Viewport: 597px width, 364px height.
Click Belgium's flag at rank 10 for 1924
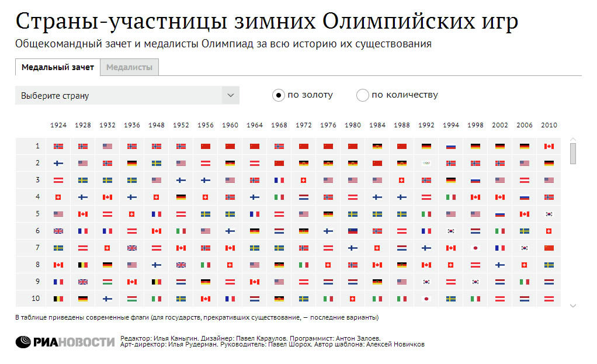pos(58,299)
